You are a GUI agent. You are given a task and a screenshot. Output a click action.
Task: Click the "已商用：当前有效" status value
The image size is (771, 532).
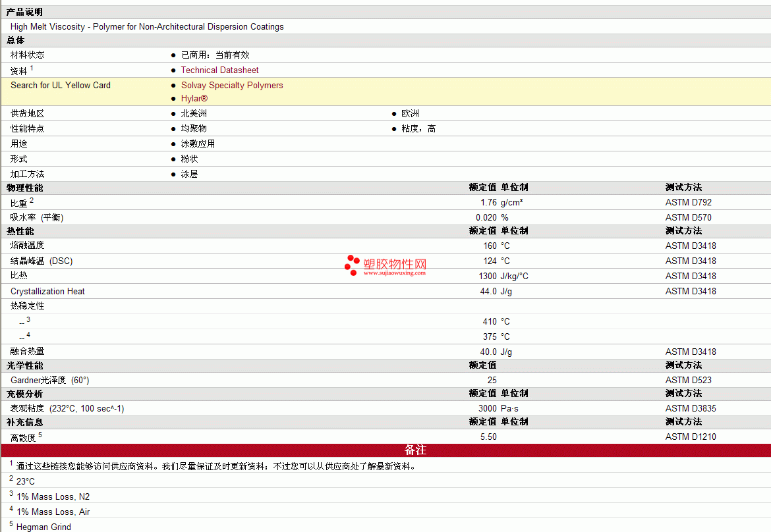point(215,55)
